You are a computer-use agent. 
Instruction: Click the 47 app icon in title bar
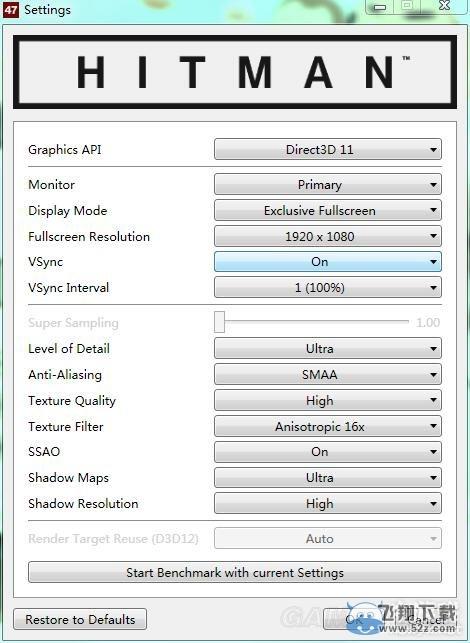[10, 9]
